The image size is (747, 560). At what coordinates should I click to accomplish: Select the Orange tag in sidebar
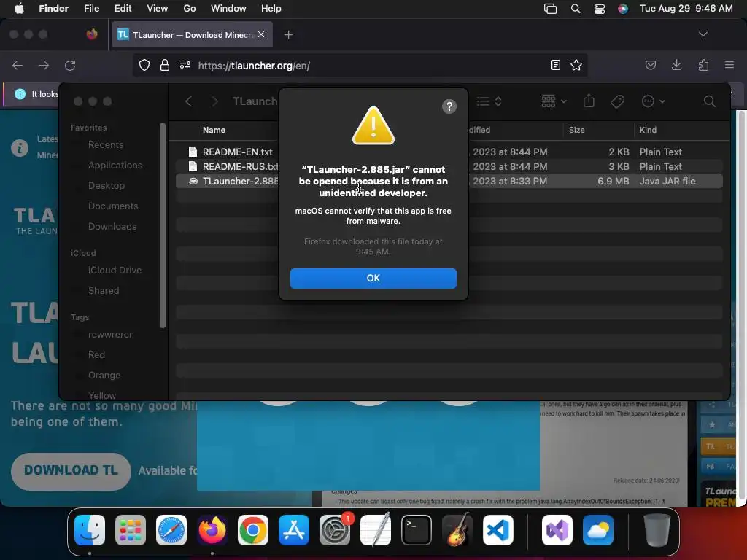point(104,376)
